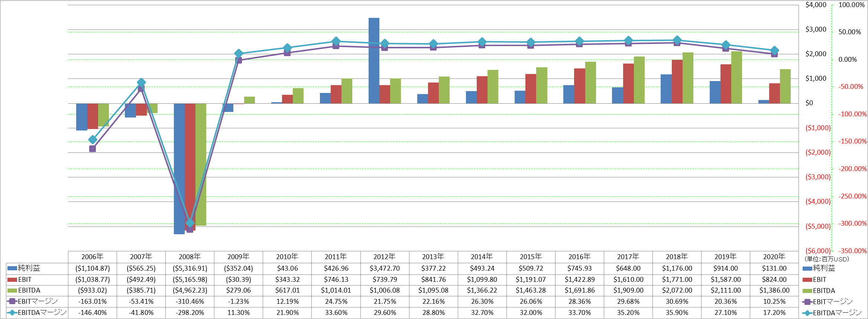
Task: Click the $509.72 net income cell
Action: click(x=531, y=268)
